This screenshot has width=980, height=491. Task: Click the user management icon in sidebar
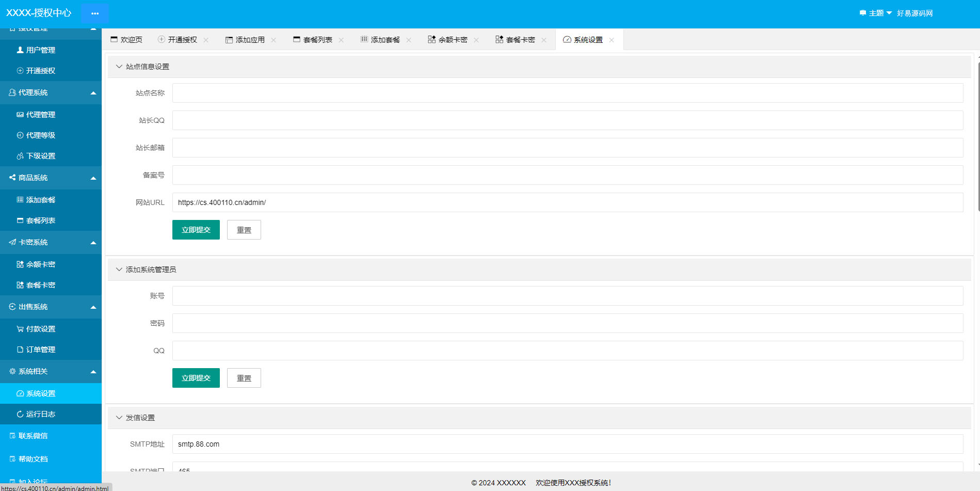(x=20, y=50)
